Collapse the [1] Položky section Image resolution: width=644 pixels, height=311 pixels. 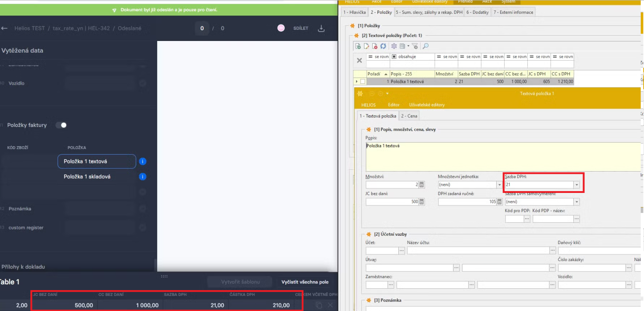pos(352,26)
